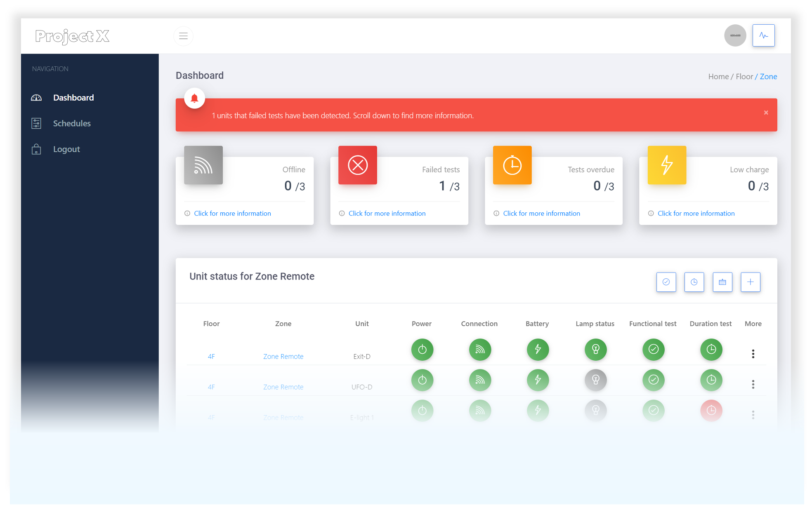This screenshot has height=505, width=812.
Task: Click the calendar schedule toolbar button
Action: click(x=722, y=282)
